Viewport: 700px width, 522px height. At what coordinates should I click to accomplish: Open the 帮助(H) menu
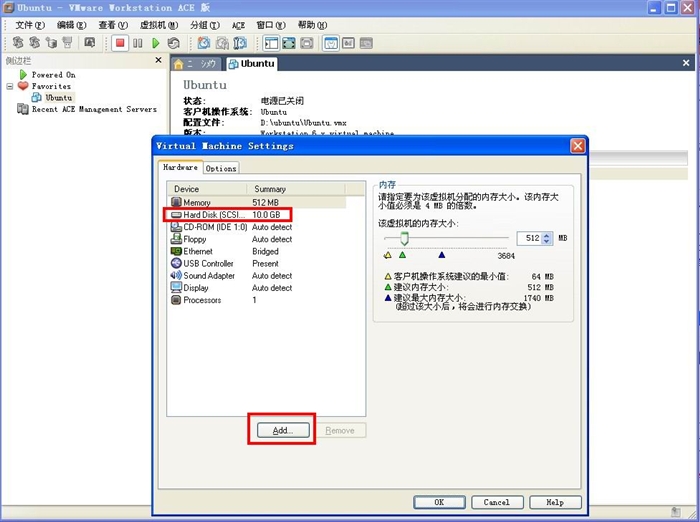[x=312, y=25]
